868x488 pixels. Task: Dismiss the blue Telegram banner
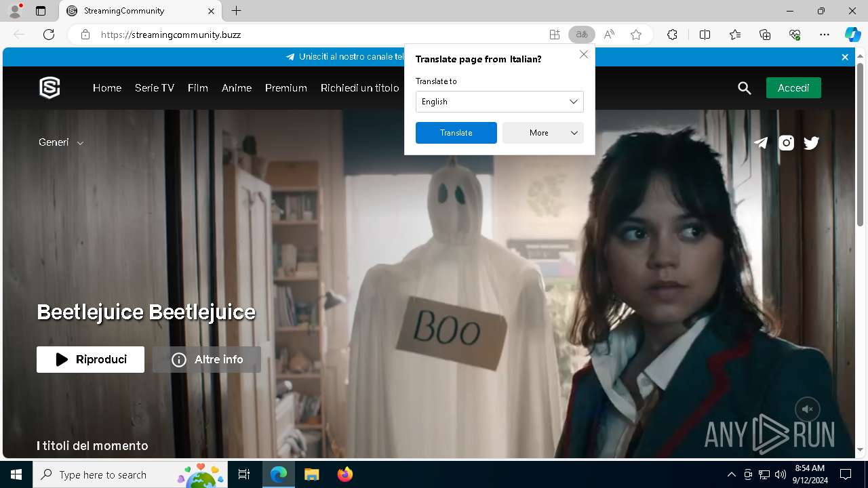pos(845,57)
